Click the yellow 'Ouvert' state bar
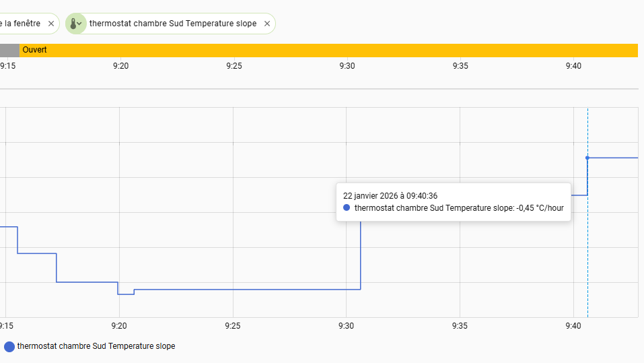 328,50
